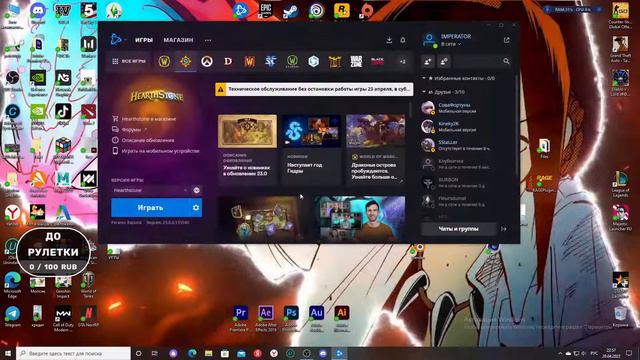The width and height of the screenshot is (640, 360).
Task: Open friend management settings icon
Action: coord(444,61)
